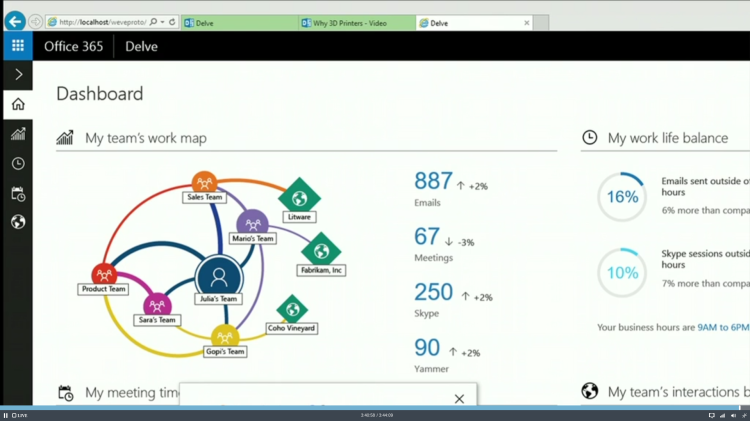Toggle the video volume speaker icon
The image size is (750, 421).
tap(733, 415)
